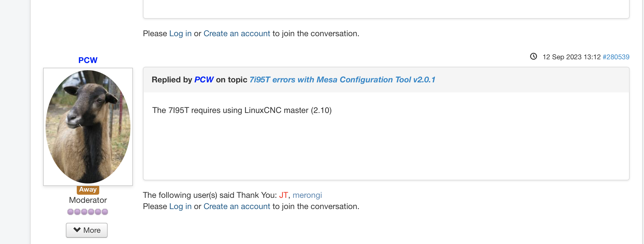Click upper Log in link
Image resolution: width=644 pixels, height=244 pixels.
click(x=180, y=33)
